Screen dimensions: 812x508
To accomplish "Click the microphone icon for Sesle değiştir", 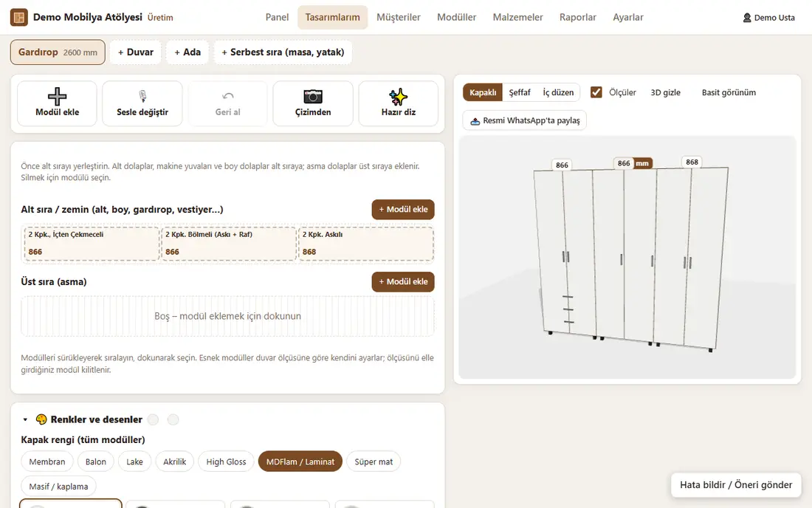I will [142, 96].
